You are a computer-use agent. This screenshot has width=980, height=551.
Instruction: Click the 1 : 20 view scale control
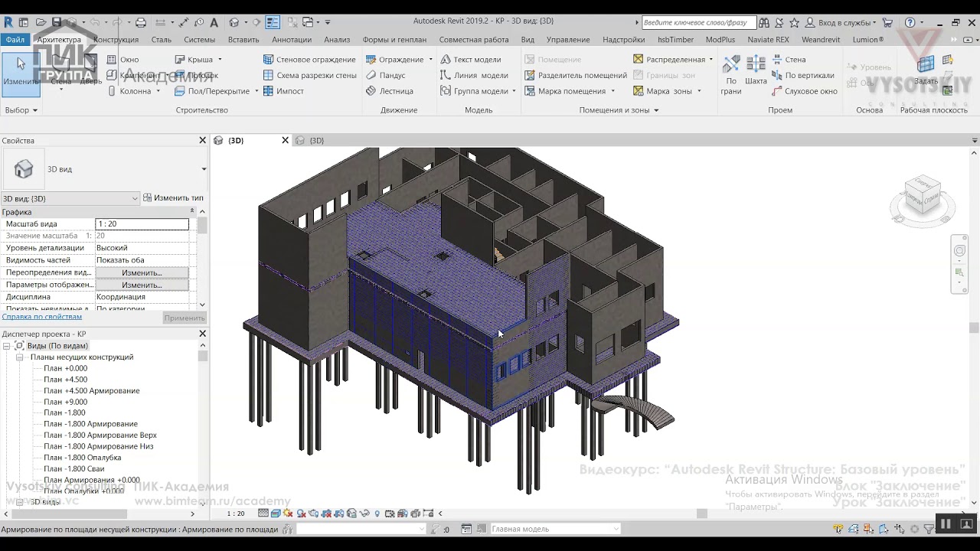click(236, 514)
